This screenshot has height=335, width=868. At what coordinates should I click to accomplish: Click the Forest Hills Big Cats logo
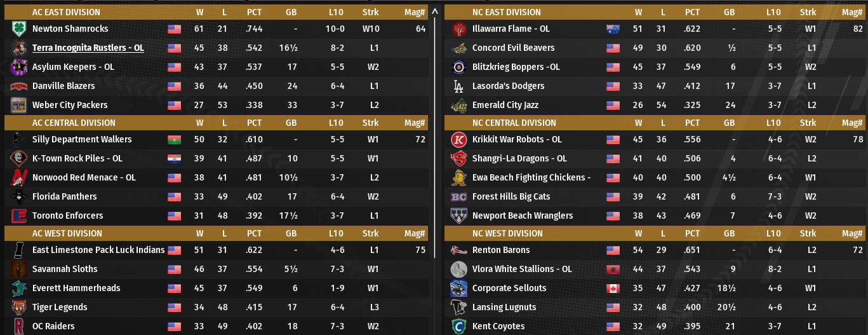(458, 196)
